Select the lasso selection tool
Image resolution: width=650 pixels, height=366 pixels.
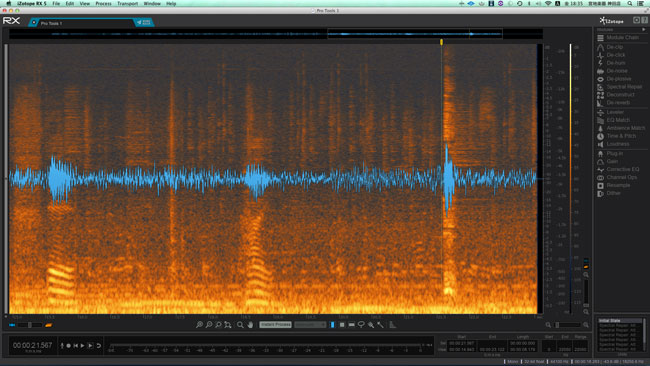361,325
